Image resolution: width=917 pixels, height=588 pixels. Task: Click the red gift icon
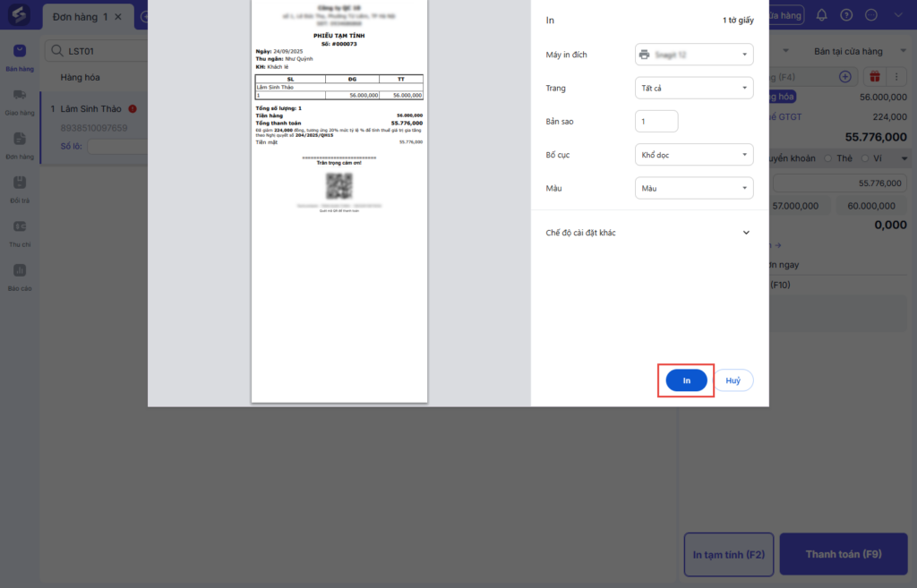pos(875,77)
